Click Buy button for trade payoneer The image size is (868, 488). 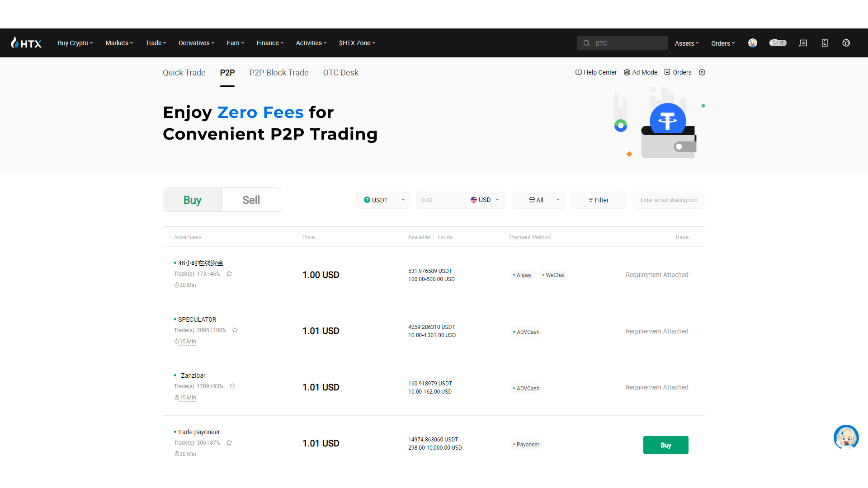point(666,444)
